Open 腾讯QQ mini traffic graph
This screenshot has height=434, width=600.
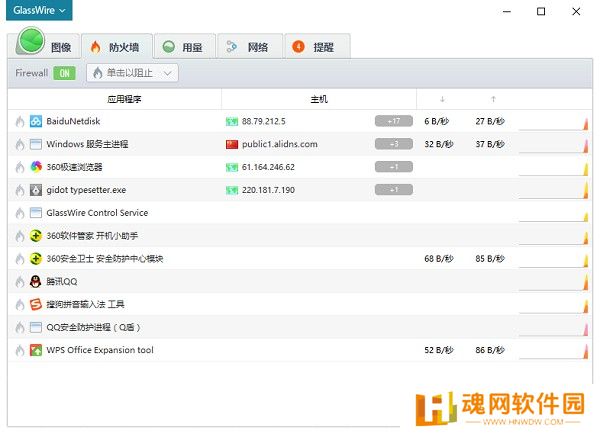tap(553, 284)
